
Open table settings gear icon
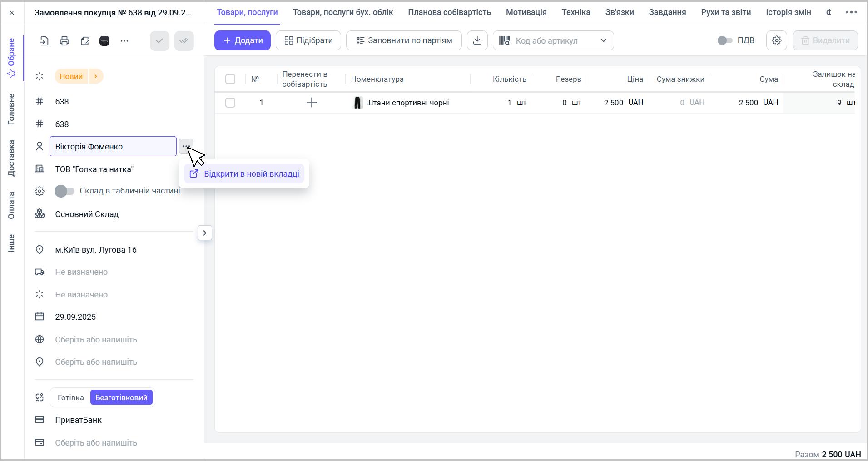pyautogui.click(x=776, y=40)
